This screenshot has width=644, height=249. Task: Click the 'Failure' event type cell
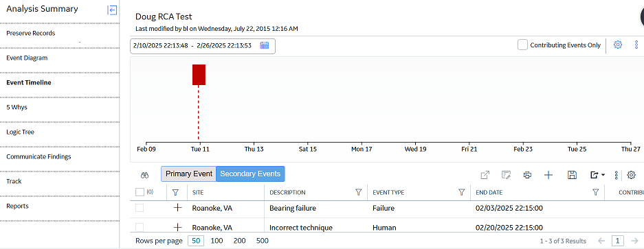tap(384, 208)
